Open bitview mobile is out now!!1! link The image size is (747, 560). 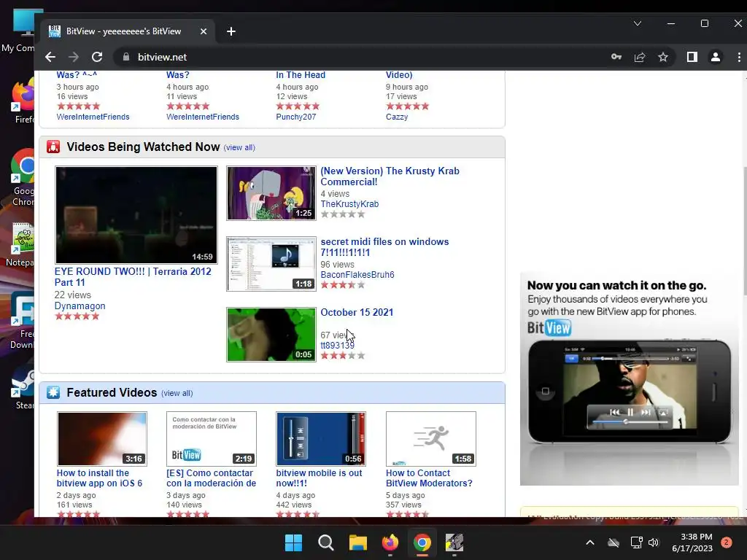[319, 478]
